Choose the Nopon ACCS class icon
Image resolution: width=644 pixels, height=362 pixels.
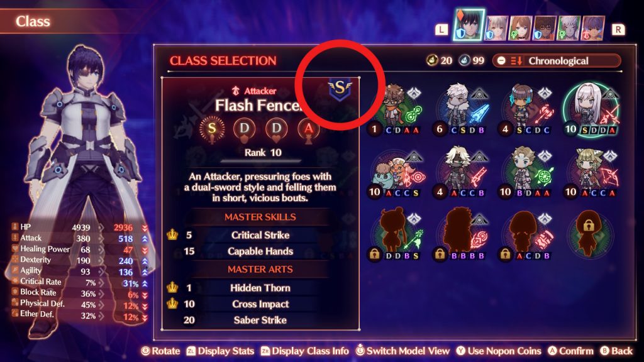tap(396, 172)
